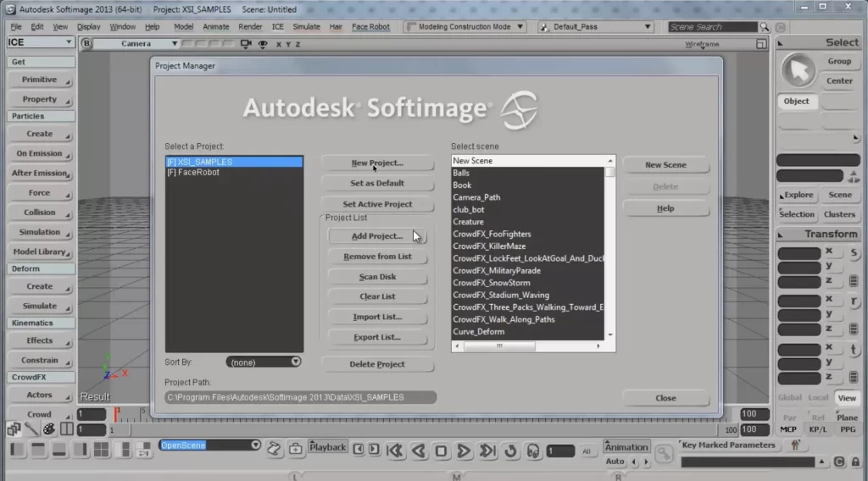Open the Display menu
Image resolution: width=868 pixels, height=481 pixels.
point(88,26)
